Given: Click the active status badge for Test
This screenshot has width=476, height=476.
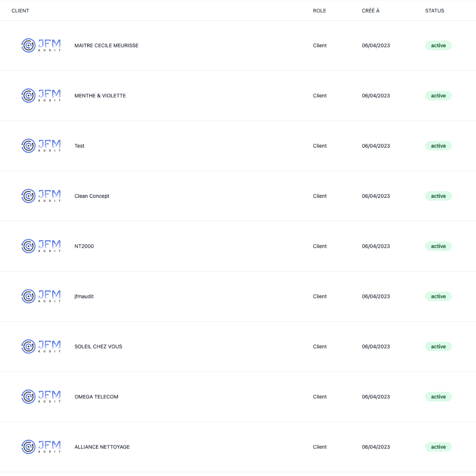Looking at the screenshot, I should [438, 146].
